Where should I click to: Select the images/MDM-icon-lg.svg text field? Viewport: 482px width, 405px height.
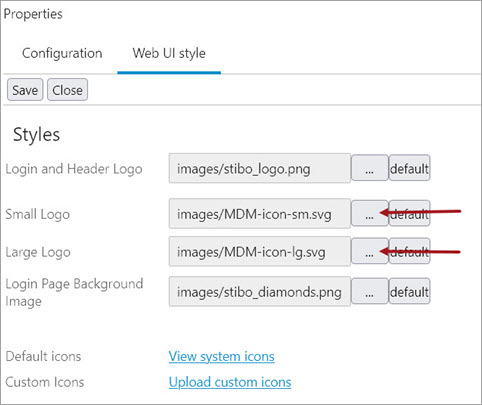260,251
